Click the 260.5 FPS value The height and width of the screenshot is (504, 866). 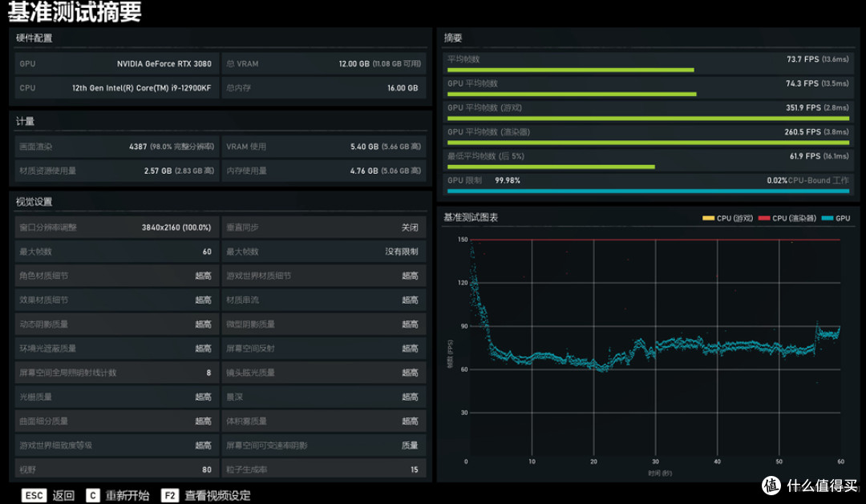pyautogui.click(x=817, y=132)
